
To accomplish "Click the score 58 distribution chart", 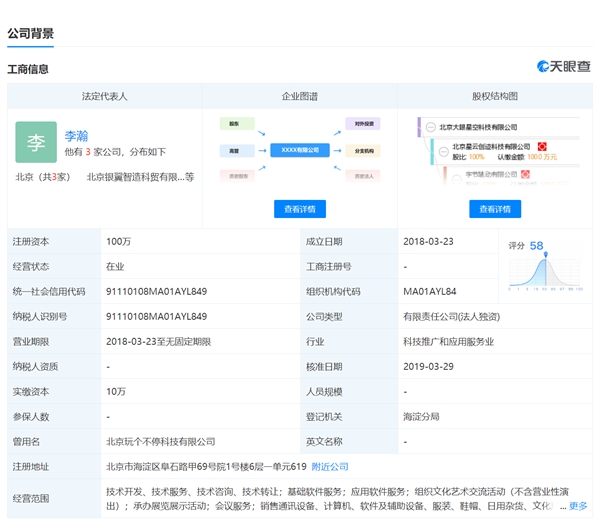I will [547, 270].
